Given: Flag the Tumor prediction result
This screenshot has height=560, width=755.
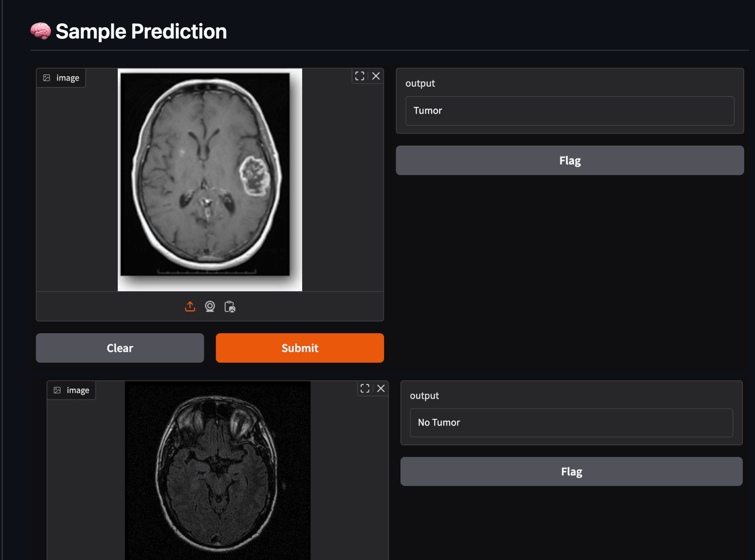Looking at the screenshot, I should point(570,161).
